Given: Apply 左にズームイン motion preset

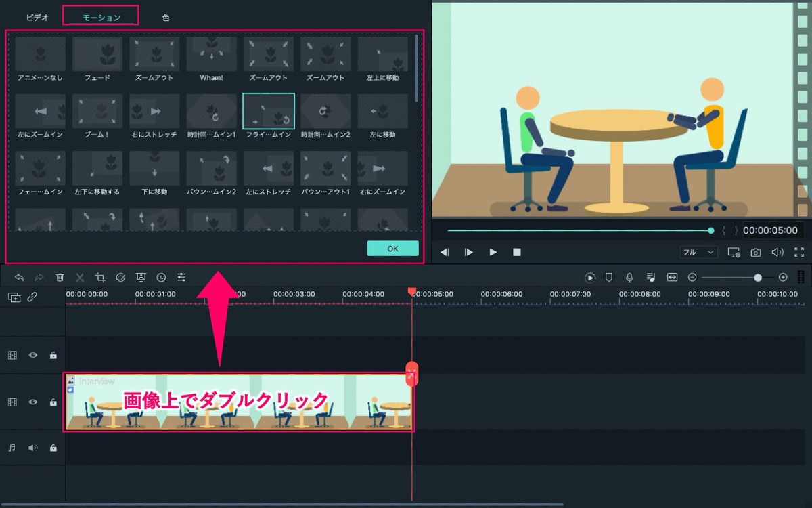Looking at the screenshot, I should 40,117.
